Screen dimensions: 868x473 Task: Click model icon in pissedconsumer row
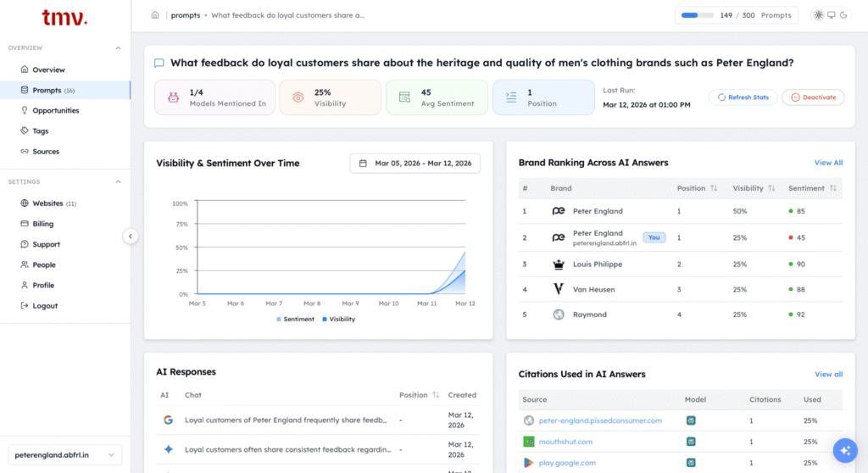691,421
